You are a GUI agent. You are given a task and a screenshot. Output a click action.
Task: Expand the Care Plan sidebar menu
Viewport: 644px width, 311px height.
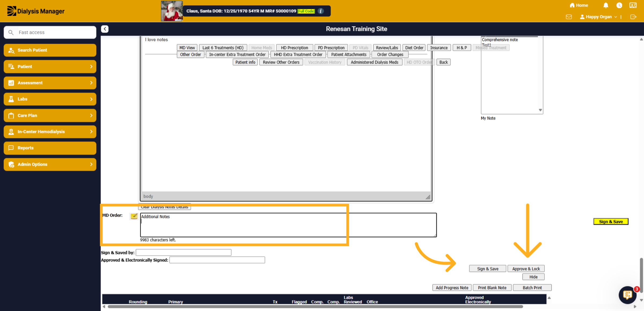click(x=50, y=115)
